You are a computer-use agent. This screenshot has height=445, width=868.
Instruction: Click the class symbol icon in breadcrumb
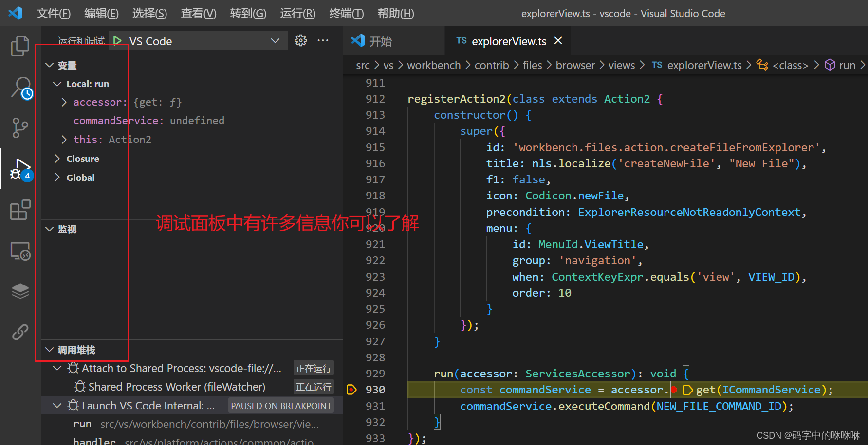click(x=762, y=65)
